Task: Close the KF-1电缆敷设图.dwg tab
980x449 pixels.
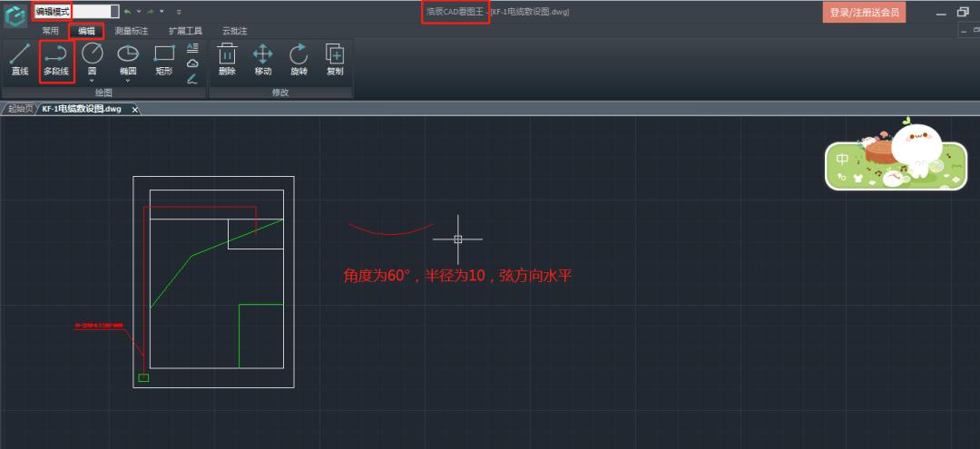Action: (134, 109)
